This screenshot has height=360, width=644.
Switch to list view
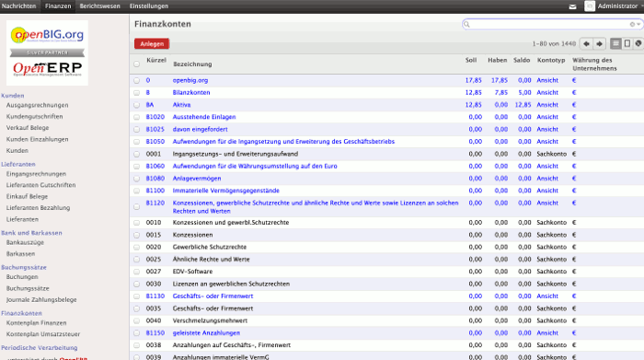coord(615,43)
